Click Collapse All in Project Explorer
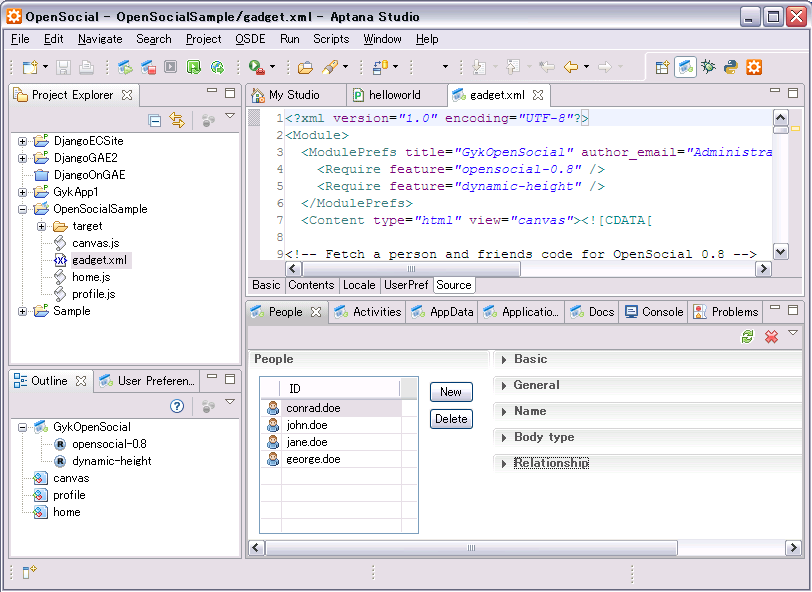812x592 pixels. point(154,121)
